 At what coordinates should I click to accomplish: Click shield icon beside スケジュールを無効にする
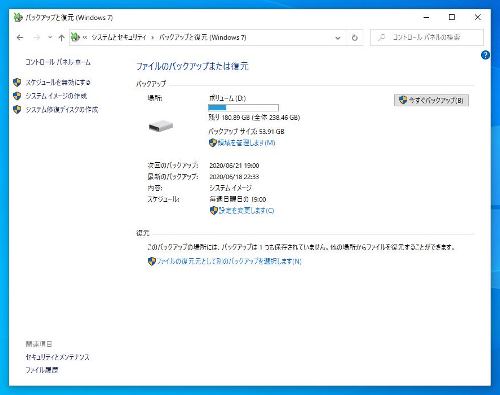(x=17, y=82)
